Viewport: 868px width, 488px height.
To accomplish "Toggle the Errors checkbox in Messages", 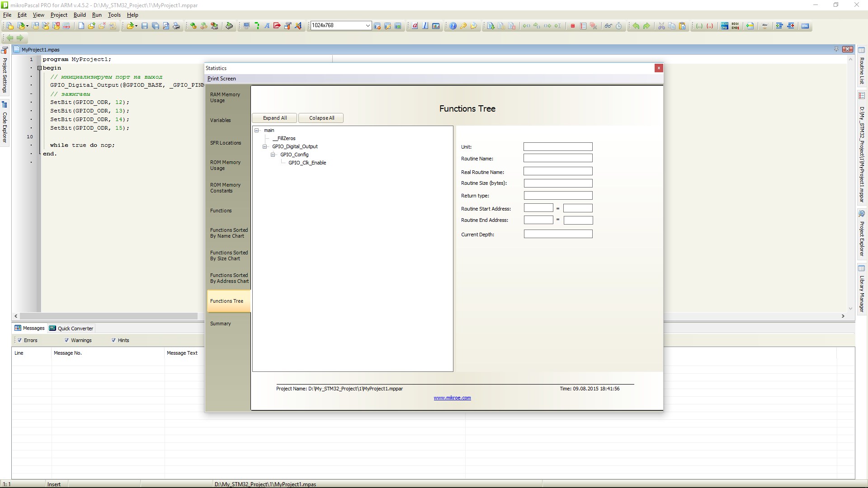I will click(20, 340).
